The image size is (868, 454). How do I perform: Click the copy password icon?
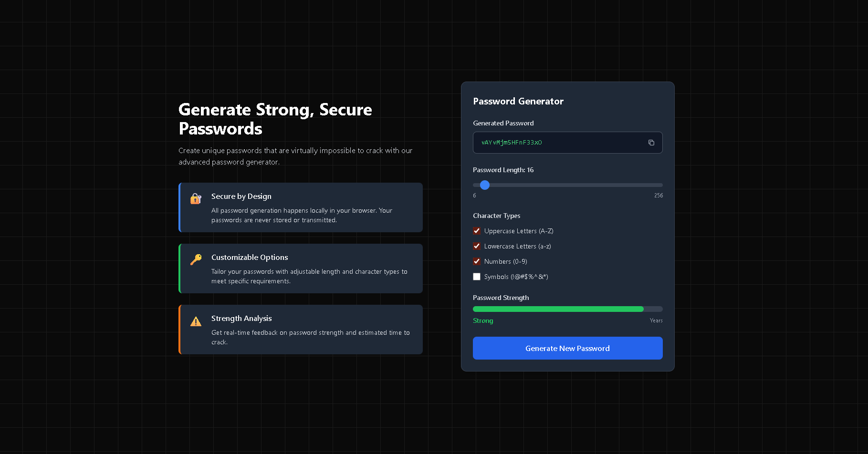click(x=651, y=143)
